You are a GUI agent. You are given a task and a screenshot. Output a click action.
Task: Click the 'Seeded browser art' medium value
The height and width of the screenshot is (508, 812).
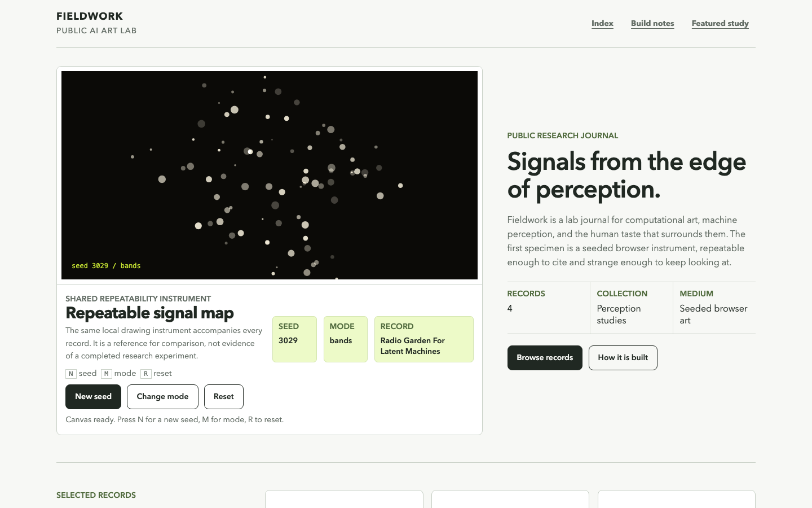[x=713, y=314]
